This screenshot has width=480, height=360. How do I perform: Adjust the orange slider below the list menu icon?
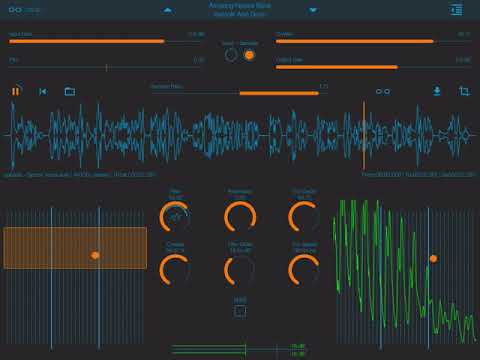pos(373,41)
